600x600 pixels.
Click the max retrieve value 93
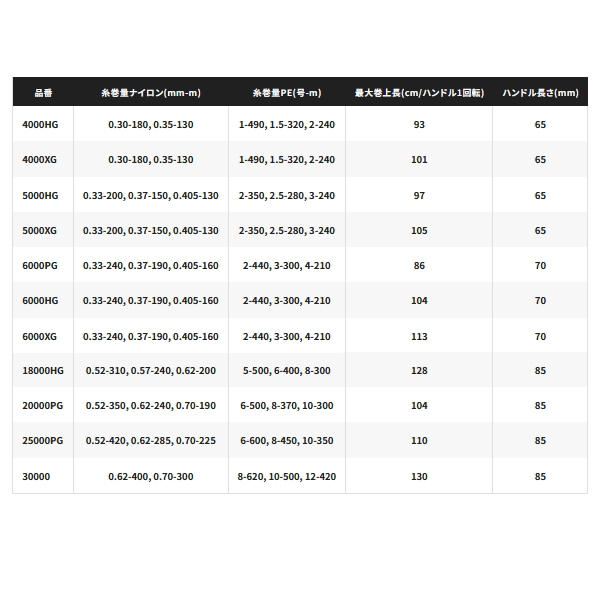419,124
